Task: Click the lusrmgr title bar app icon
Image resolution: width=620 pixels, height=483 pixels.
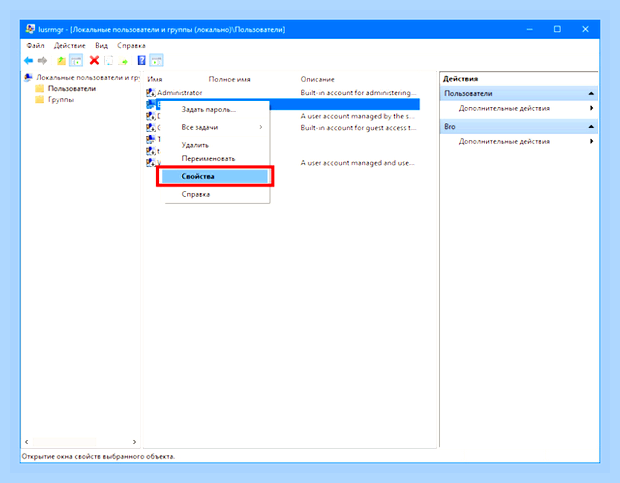Action: coord(30,29)
